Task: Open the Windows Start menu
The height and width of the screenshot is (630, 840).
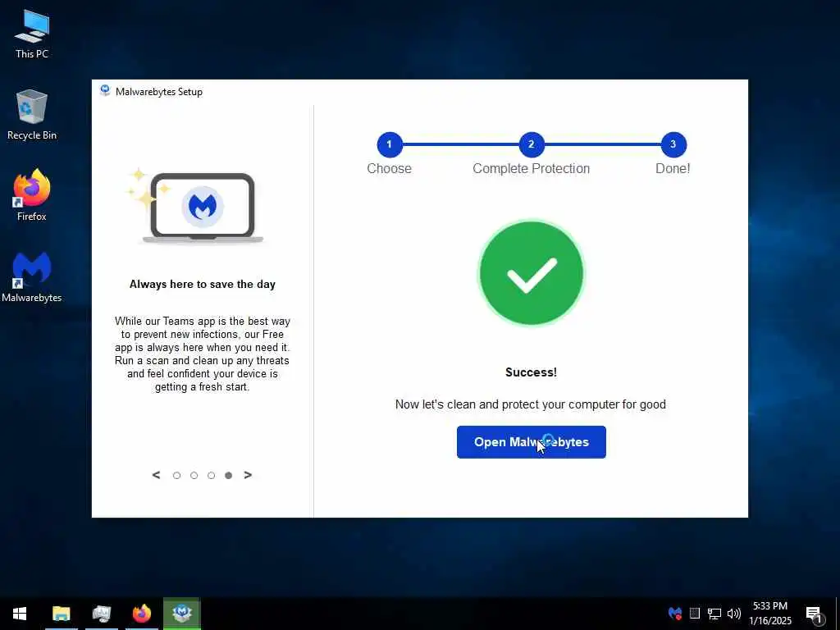Action: point(20,614)
